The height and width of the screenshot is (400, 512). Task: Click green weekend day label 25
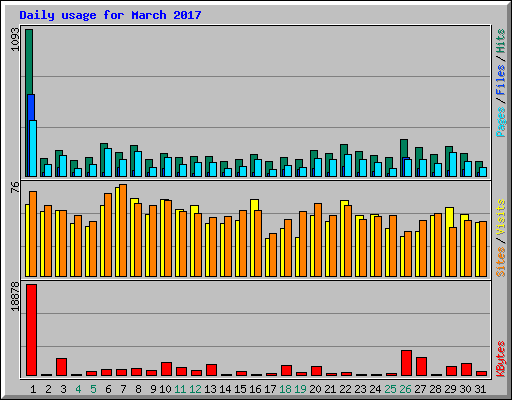(390, 389)
